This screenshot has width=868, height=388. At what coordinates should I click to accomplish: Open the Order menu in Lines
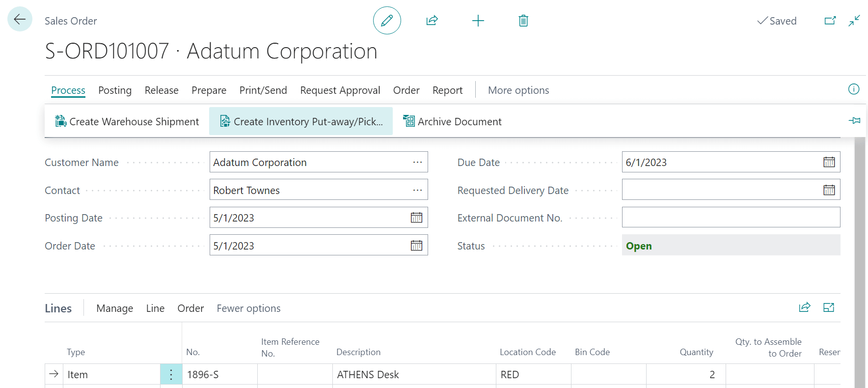tap(190, 308)
